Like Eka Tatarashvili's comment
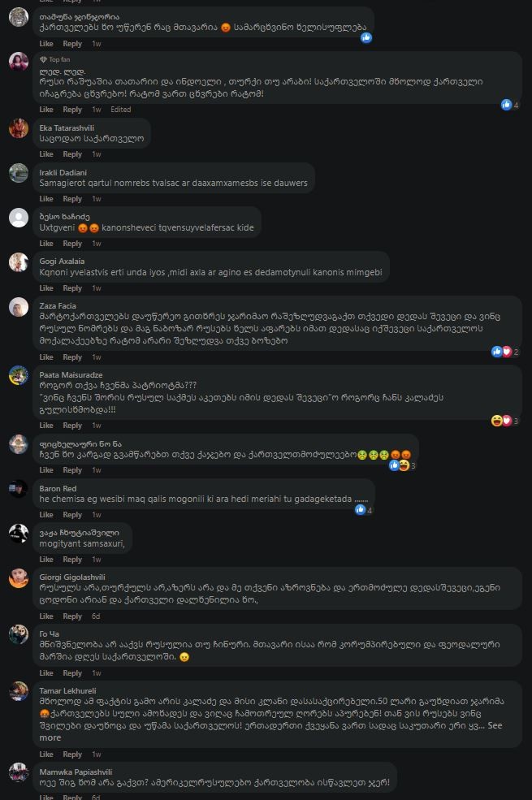This screenshot has width=532, height=800. (46, 154)
